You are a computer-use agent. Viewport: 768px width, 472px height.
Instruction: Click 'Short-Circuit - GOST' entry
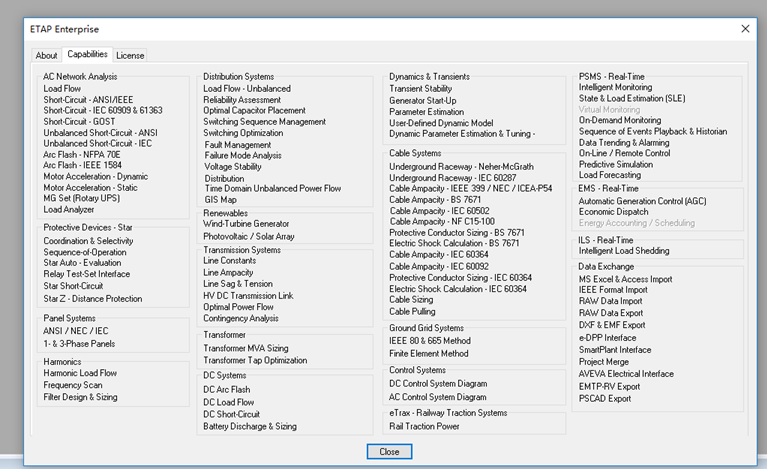(79, 121)
